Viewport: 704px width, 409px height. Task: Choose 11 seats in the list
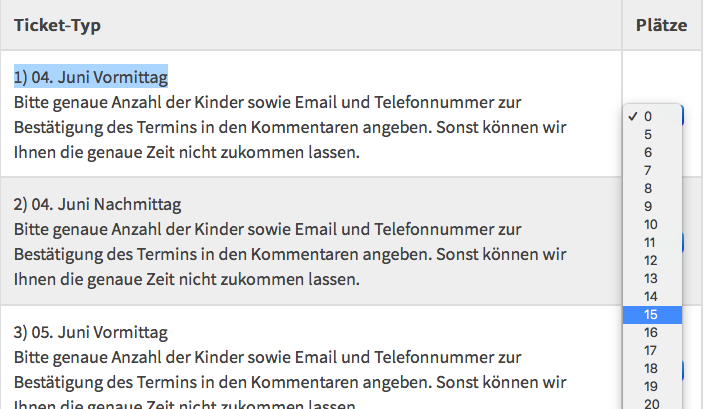coord(652,242)
